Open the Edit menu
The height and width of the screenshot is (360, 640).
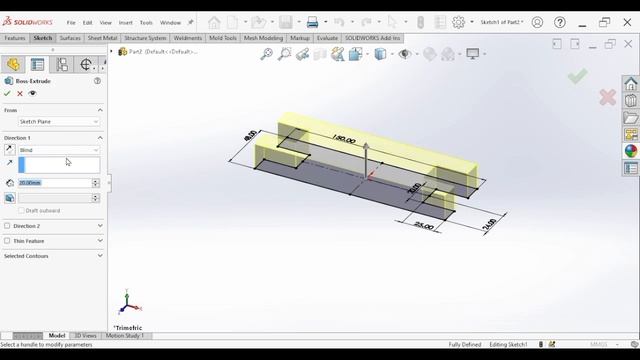point(87,22)
